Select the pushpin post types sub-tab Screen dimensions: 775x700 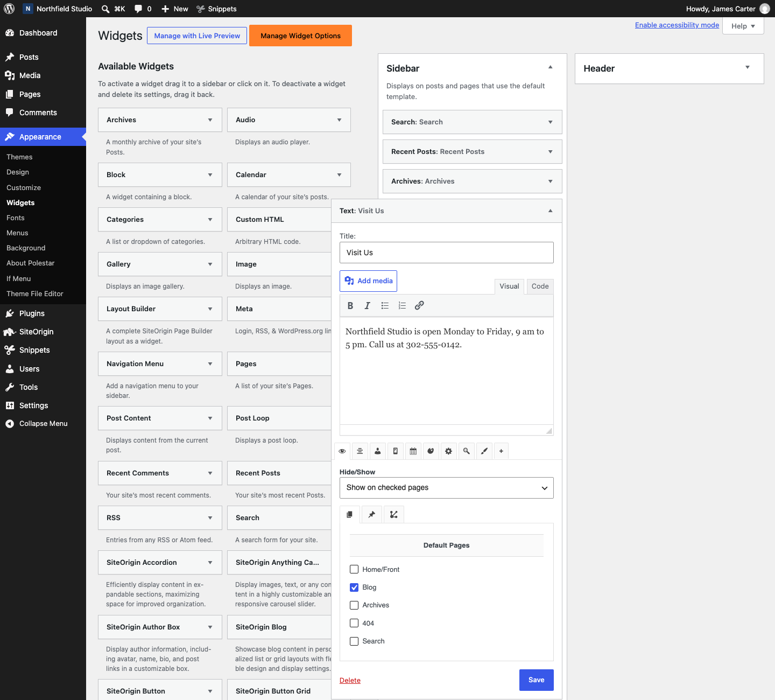coord(372,515)
